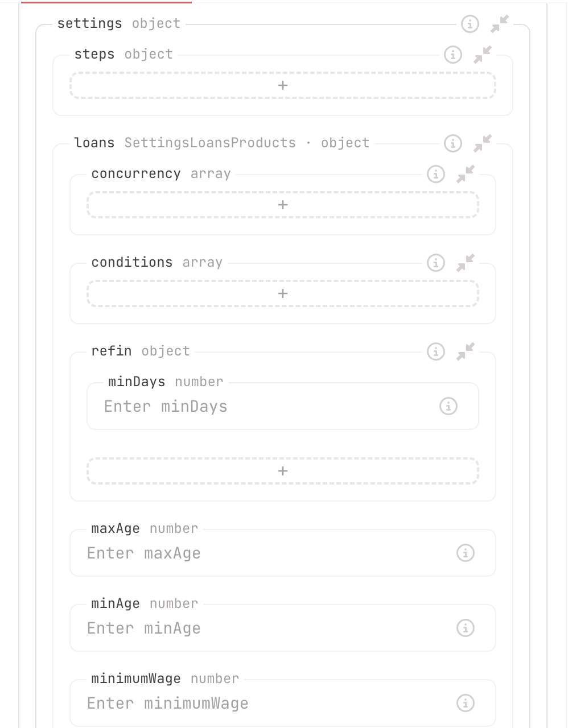
Task: Add an item to conditions array
Action: click(283, 293)
